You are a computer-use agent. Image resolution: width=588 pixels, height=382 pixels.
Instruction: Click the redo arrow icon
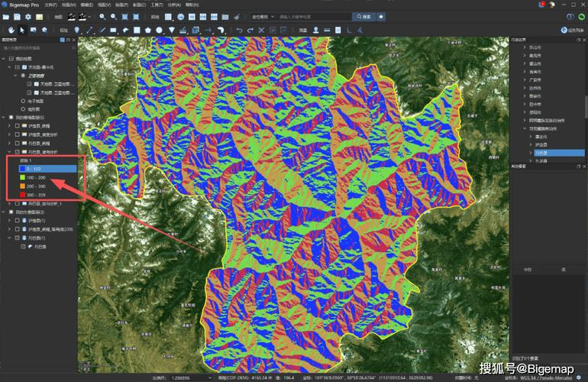click(250, 30)
